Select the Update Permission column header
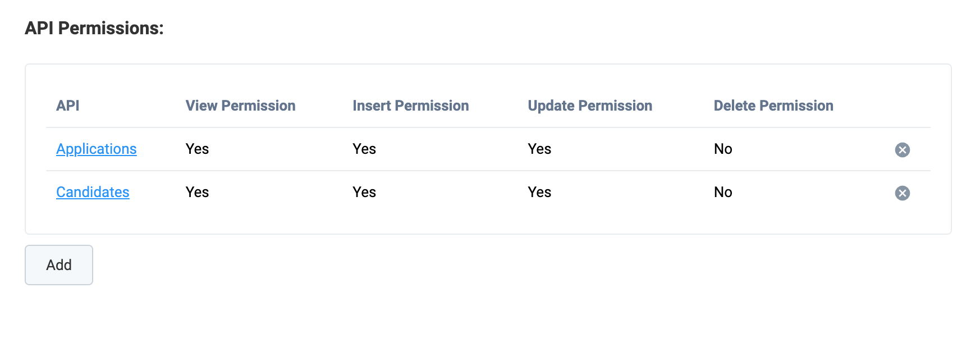The width and height of the screenshot is (980, 338). 590,106
